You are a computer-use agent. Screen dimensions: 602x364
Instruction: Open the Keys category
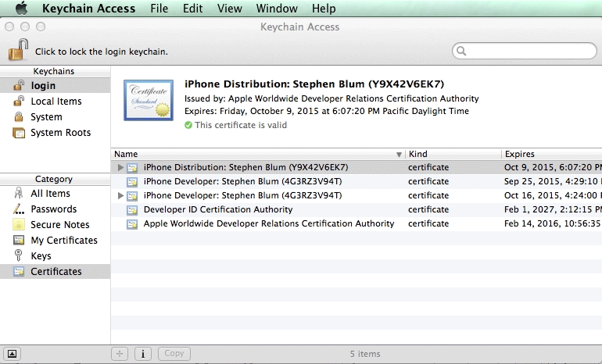[41, 256]
